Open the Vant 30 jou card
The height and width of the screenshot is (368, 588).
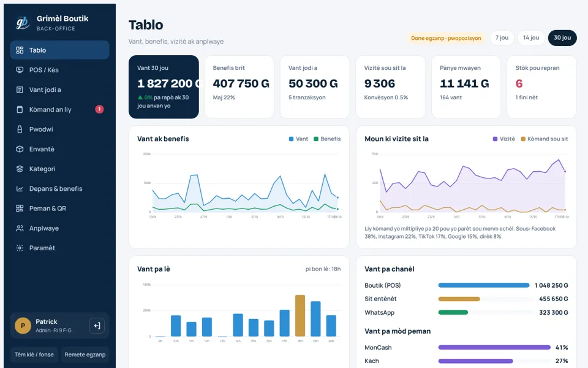click(x=164, y=86)
